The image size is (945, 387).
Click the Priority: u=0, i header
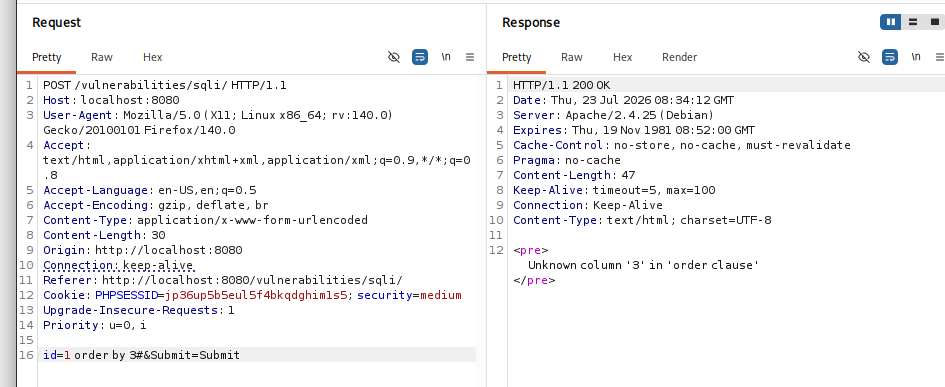coord(95,326)
